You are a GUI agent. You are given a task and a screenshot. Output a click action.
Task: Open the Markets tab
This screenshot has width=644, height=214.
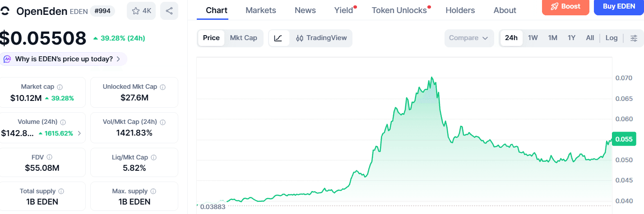(261, 10)
